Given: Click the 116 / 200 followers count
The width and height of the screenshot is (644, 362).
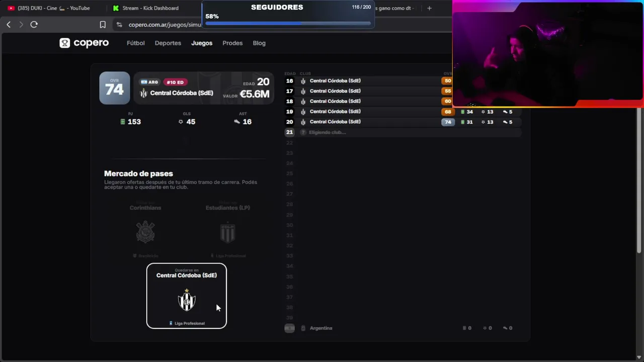Looking at the screenshot, I should (361, 7).
